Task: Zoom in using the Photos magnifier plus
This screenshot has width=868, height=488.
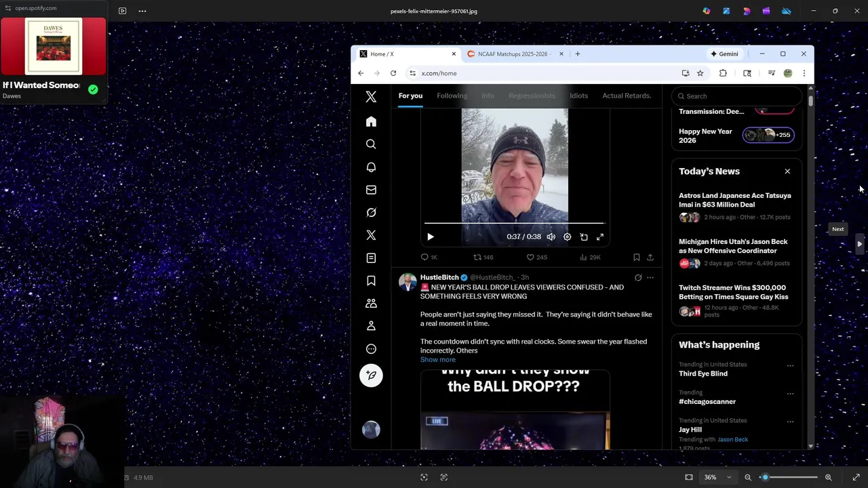Action: click(x=828, y=477)
